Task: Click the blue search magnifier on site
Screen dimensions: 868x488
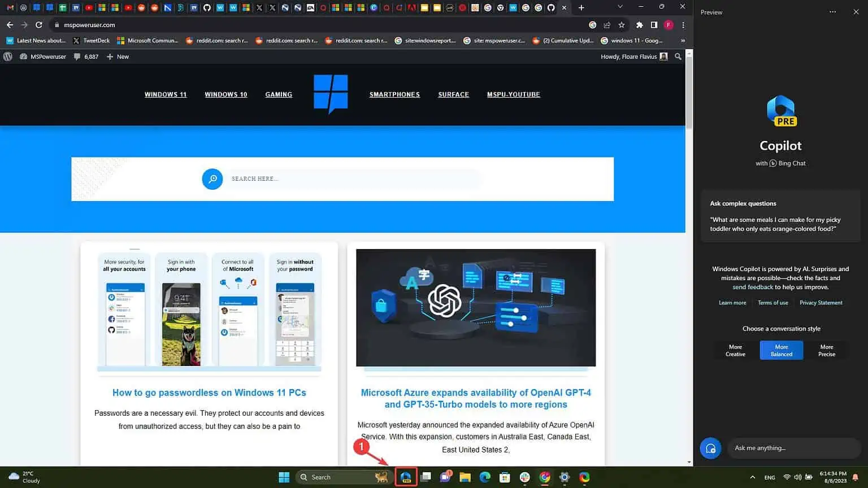Action: [x=212, y=179]
